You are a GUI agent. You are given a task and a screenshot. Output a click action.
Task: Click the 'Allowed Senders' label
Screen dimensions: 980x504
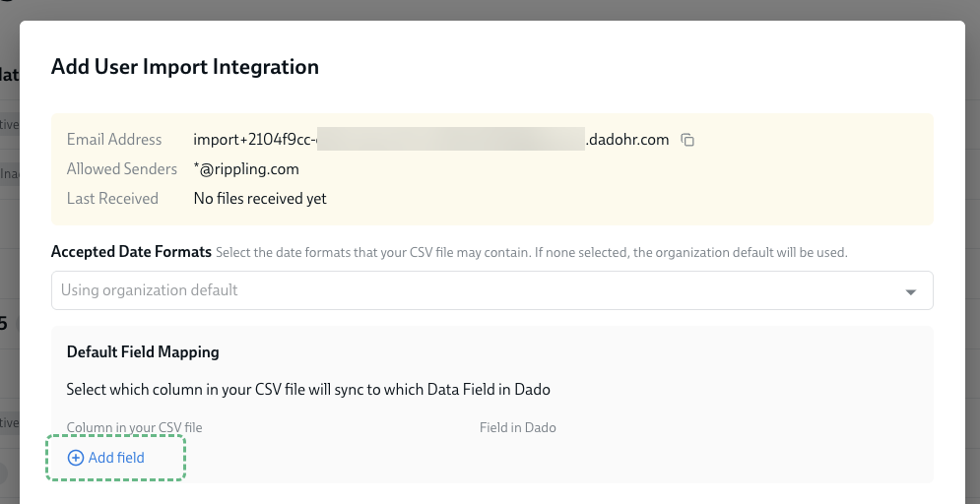[122, 169]
